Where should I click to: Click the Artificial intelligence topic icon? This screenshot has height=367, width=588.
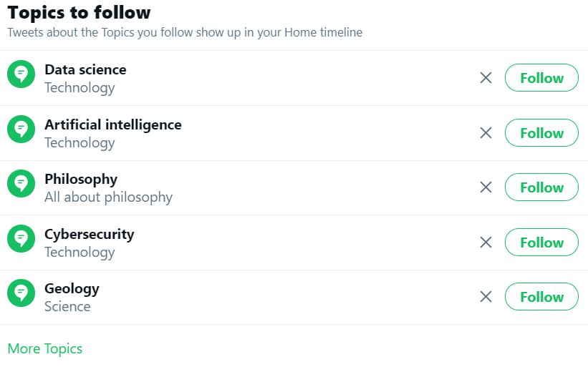click(x=21, y=129)
